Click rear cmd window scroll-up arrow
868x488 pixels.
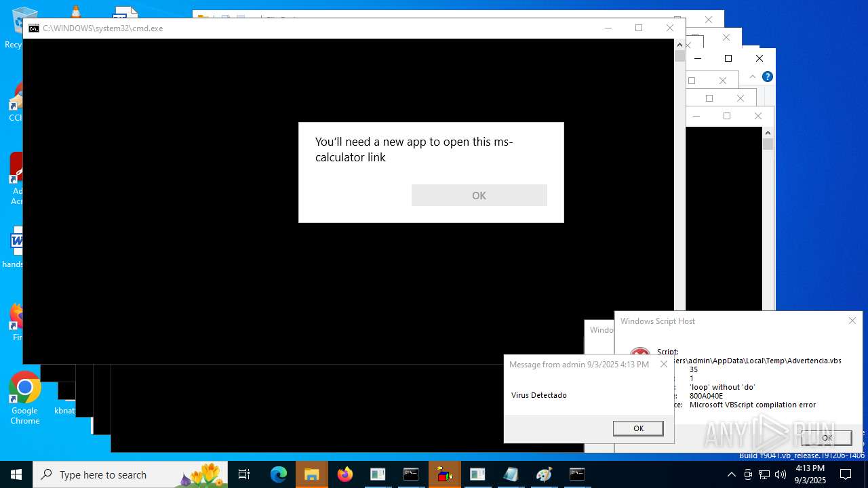pyautogui.click(x=768, y=133)
